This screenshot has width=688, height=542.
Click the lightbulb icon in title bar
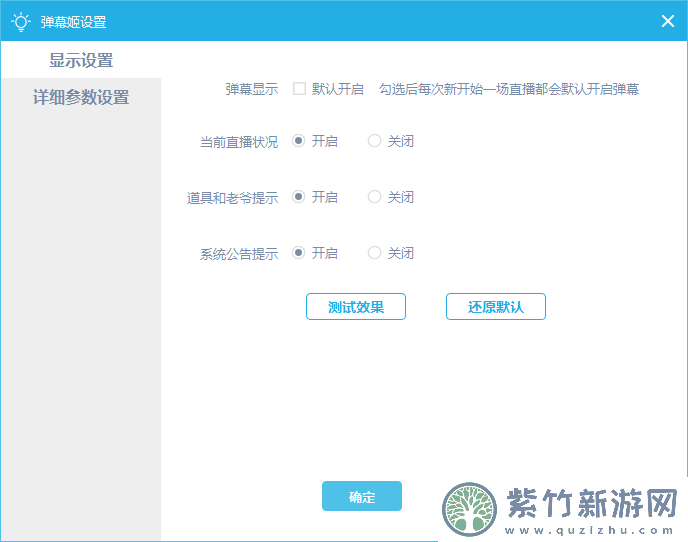click(x=21, y=22)
